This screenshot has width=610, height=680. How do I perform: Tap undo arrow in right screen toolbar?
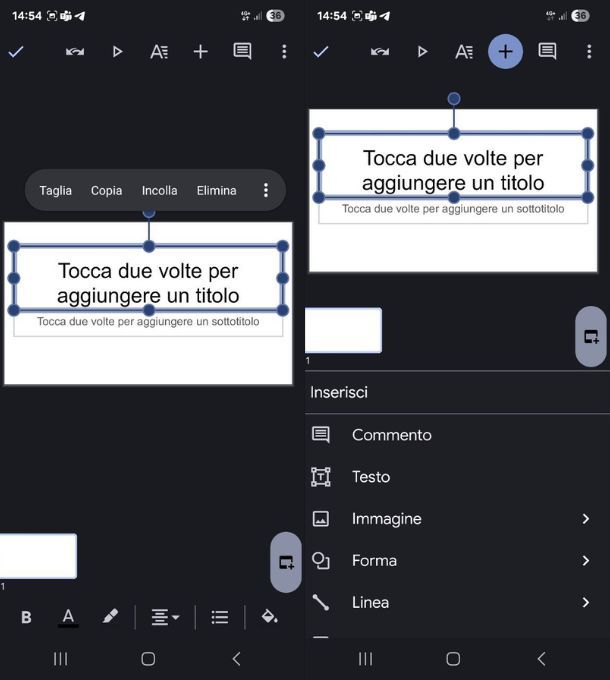pos(380,52)
